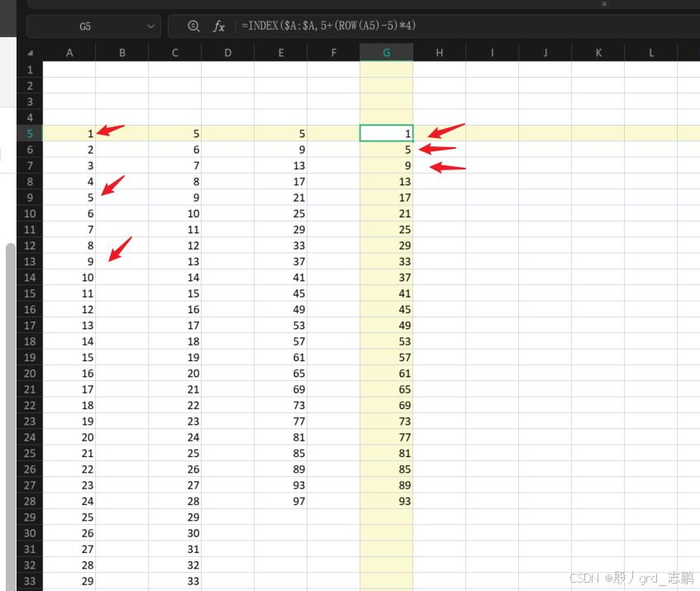
Task: Click the vertical scrollbar on the left panel
Action: (10, 417)
